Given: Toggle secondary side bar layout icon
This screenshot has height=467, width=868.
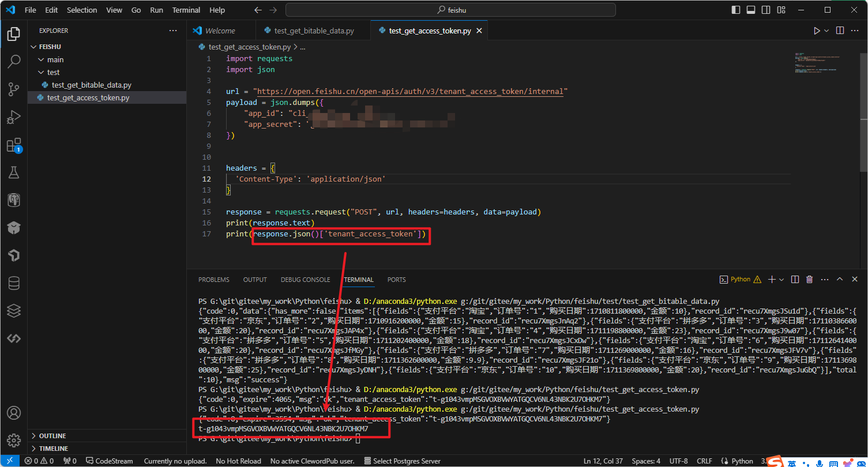Looking at the screenshot, I should pos(766,10).
